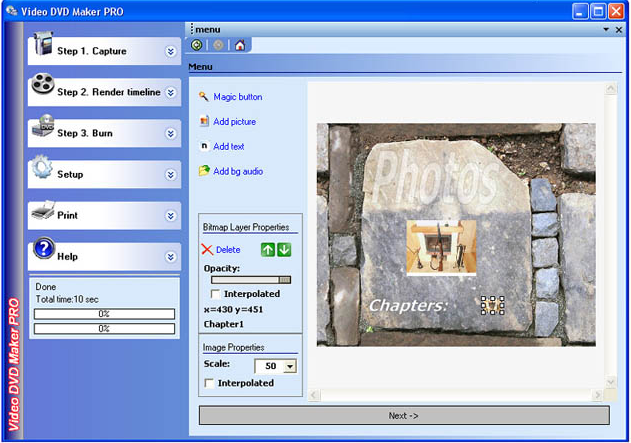Click the home icon in menu toolbar
Screen dimensions: 631x443
(240, 45)
